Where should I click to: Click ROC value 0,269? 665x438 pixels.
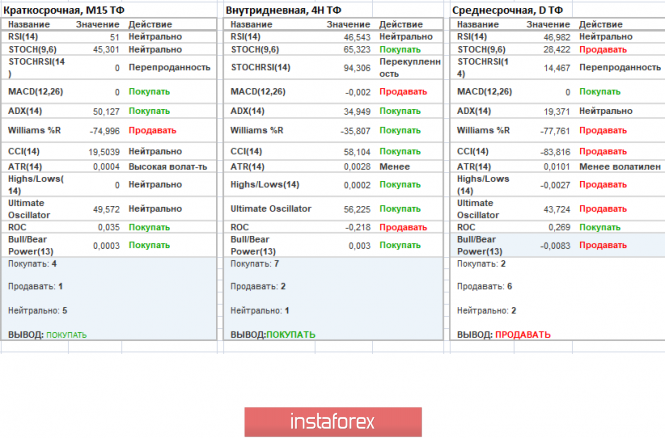point(559,228)
